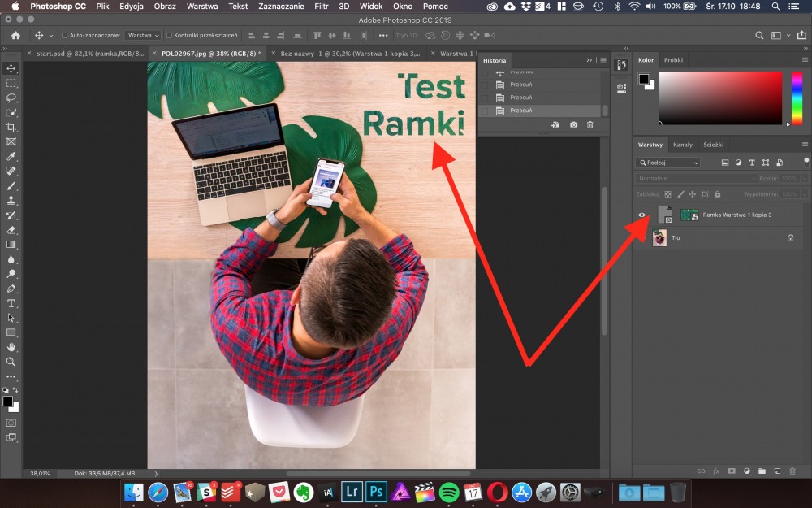The height and width of the screenshot is (508, 812).
Task: Toggle lock icon on Tło layer
Action: point(790,238)
